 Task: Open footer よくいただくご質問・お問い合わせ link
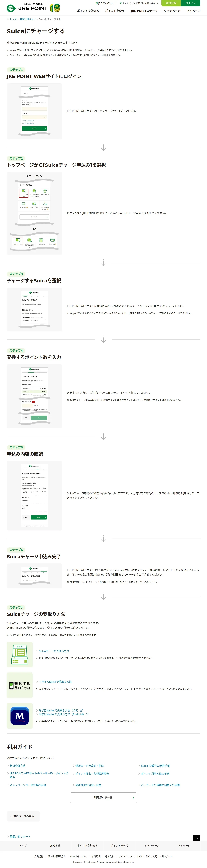pos(155,856)
